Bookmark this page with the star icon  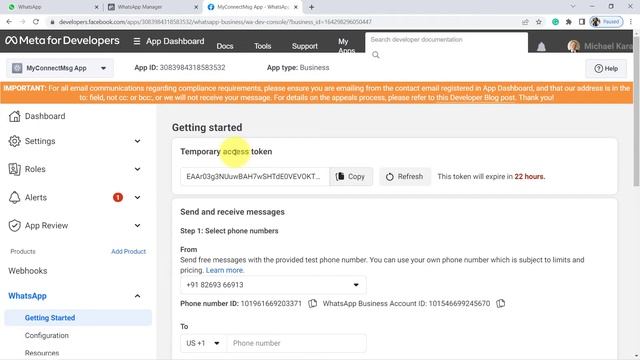539,22
